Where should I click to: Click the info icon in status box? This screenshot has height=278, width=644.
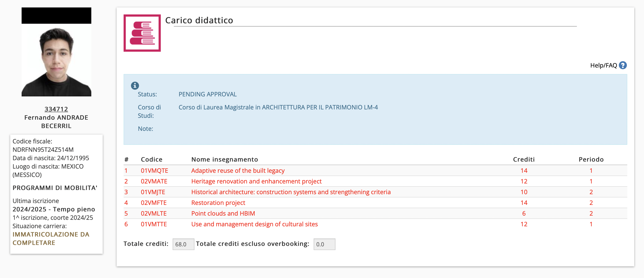tap(135, 86)
